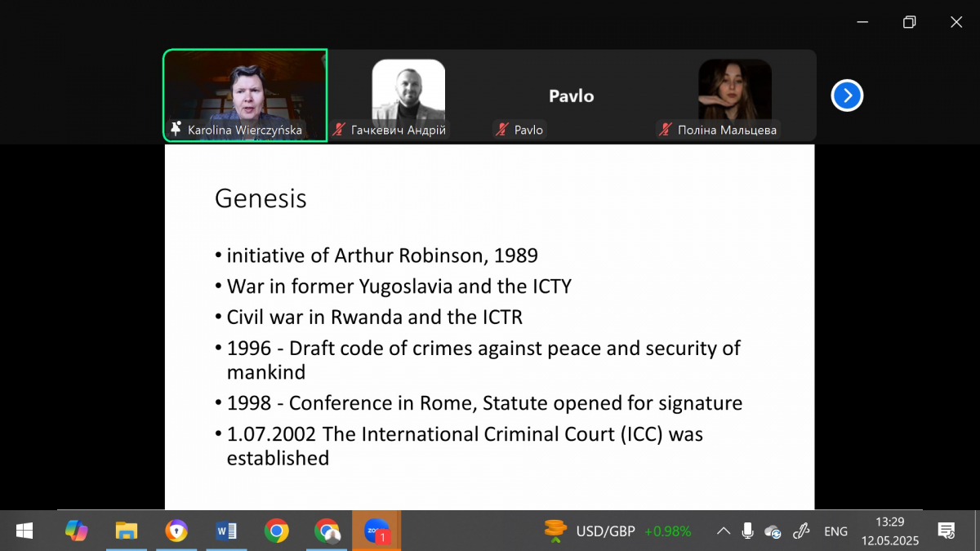Open Zoom from the Windows taskbar
The height and width of the screenshot is (551, 980).
pyautogui.click(x=376, y=531)
